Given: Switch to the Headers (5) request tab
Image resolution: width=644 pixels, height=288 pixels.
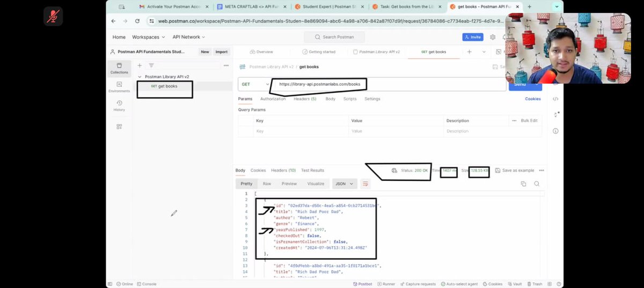Looking at the screenshot, I should click(305, 99).
